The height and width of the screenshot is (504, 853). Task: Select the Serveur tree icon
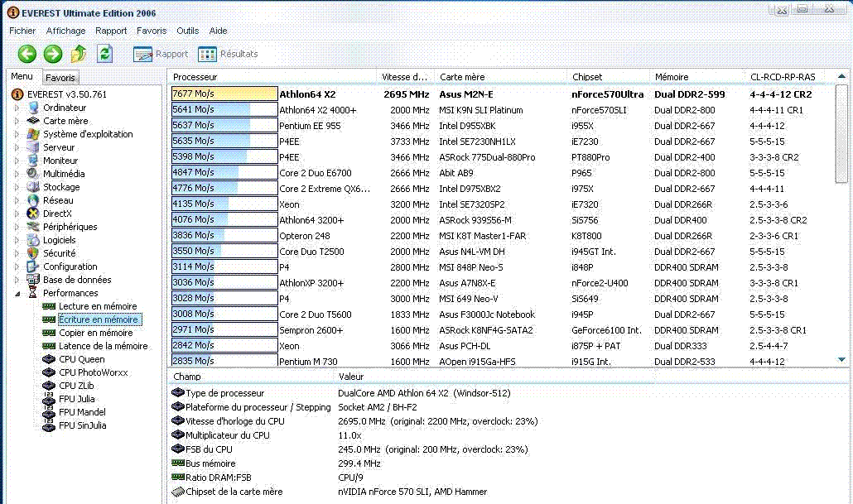click(33, 147)
